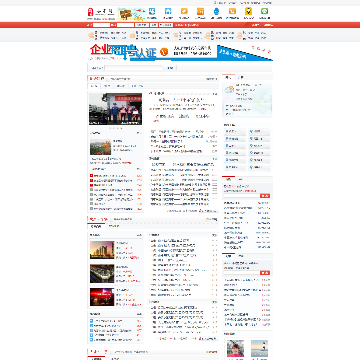Open the green phone icon in top navigation
This screenshot has width=360, height=360.
265,11
